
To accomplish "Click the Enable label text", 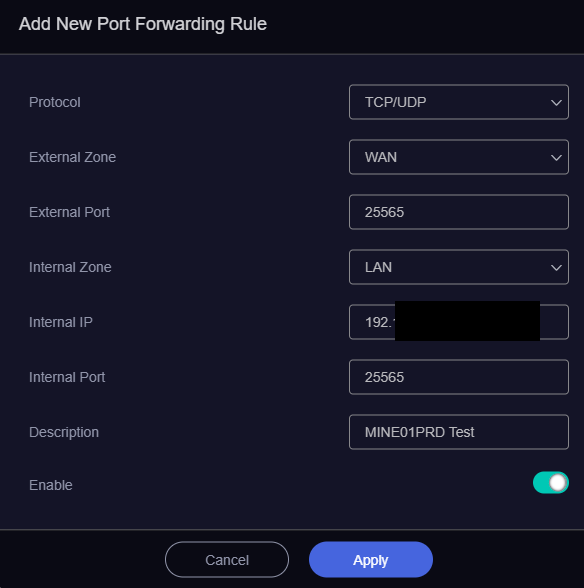I will [51, 485].
